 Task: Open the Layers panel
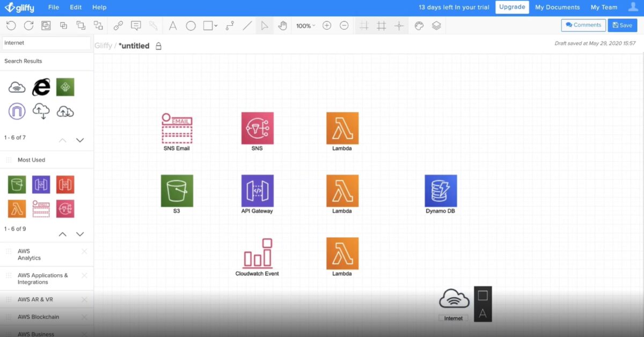coord(436,25)
